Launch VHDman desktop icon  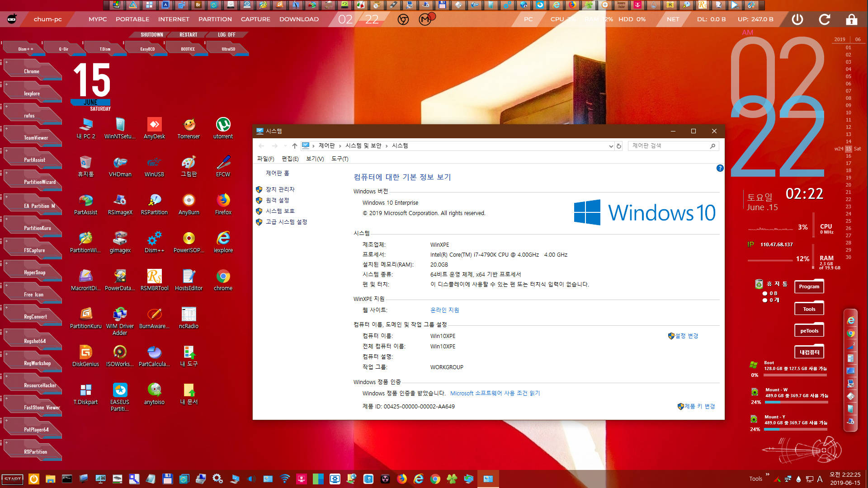coord(120,166)
